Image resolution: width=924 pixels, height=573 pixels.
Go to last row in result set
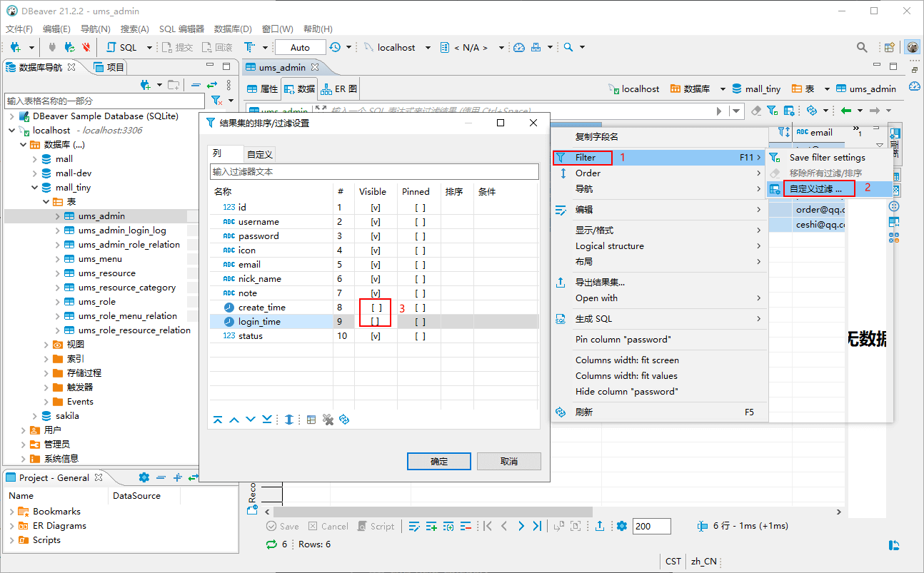pos(538,526)
